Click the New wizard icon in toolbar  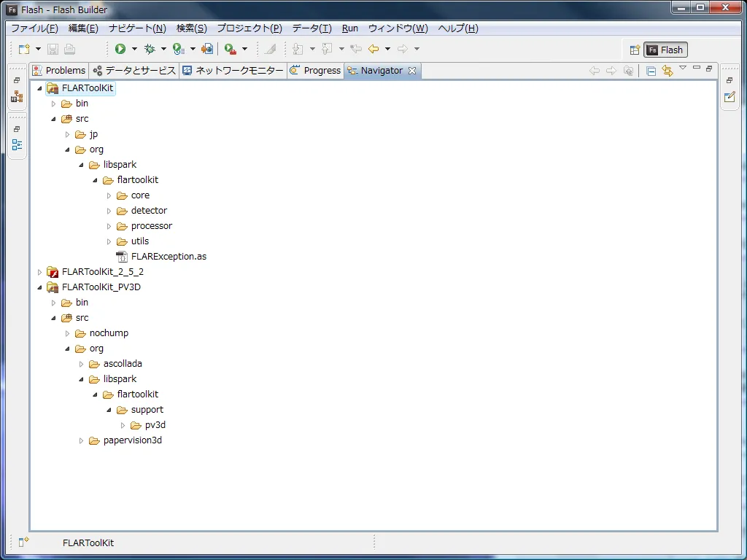(x=24, y=49)
